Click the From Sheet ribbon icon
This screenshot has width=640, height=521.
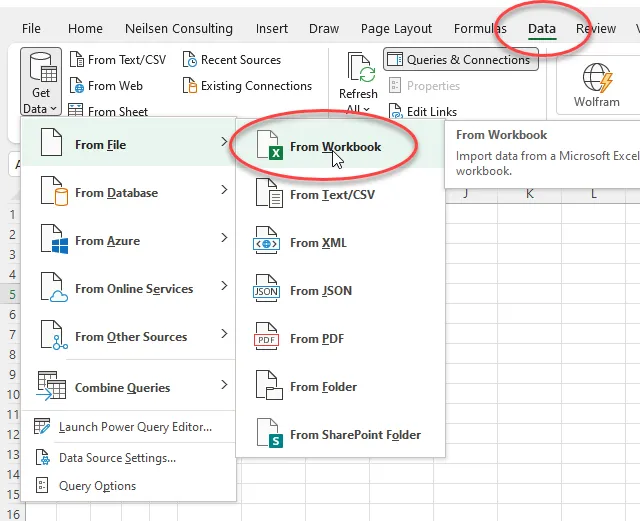[76, 110]
